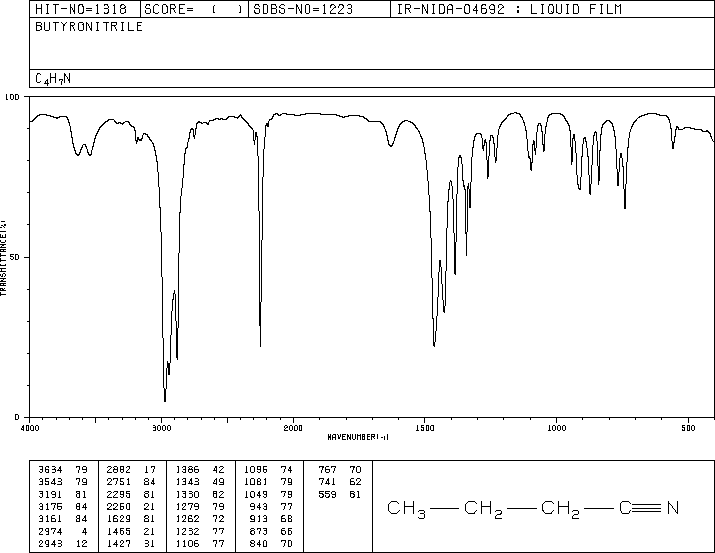Image resolution: width=715 pixels, height=553 pixels.
Task: Click the 2000 wavenumber axis label
Action: [x=293, y=428]
